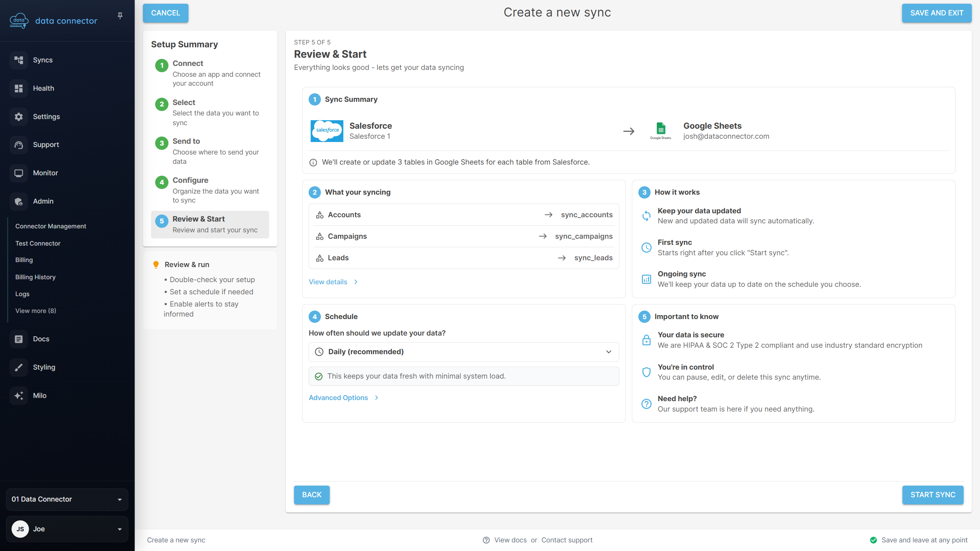Click the START SYNC button
The image size is (980, 551).
tap(933, 495)
